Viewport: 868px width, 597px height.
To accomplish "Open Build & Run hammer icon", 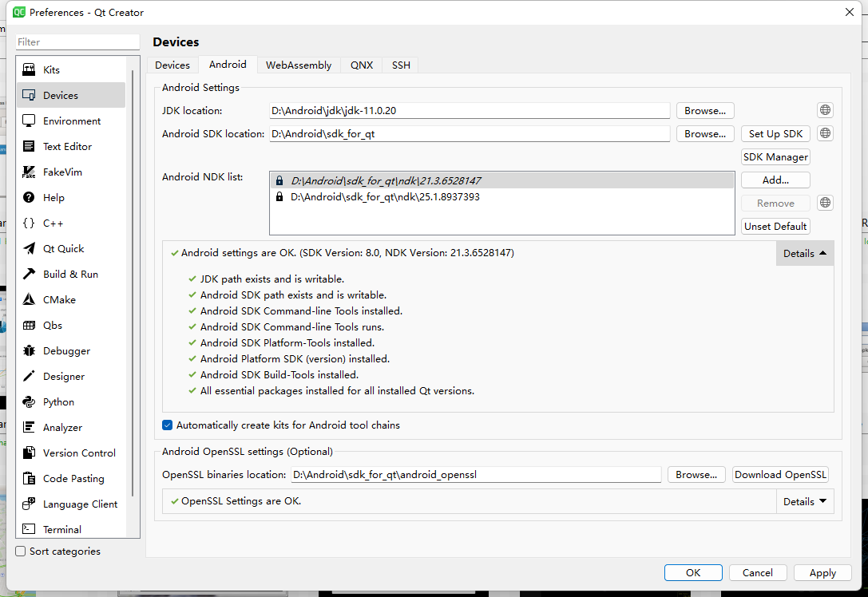I will click(x=29, y=274).
